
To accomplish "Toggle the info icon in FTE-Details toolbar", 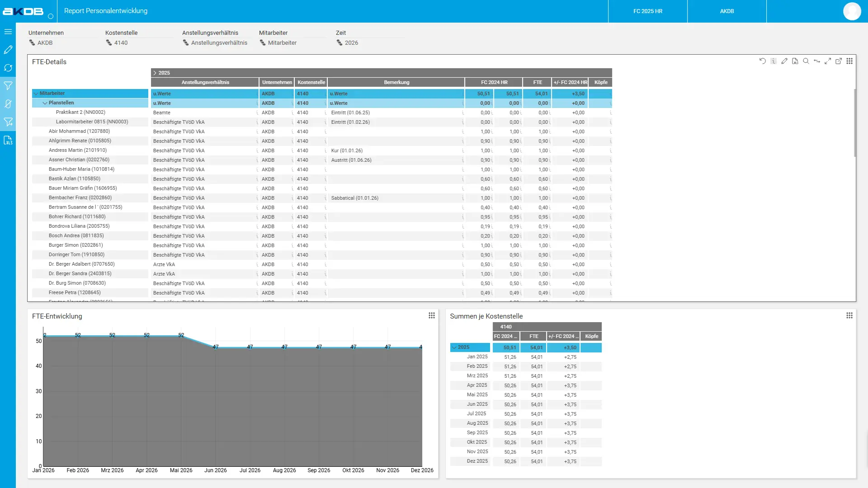I will click(774, 61).
